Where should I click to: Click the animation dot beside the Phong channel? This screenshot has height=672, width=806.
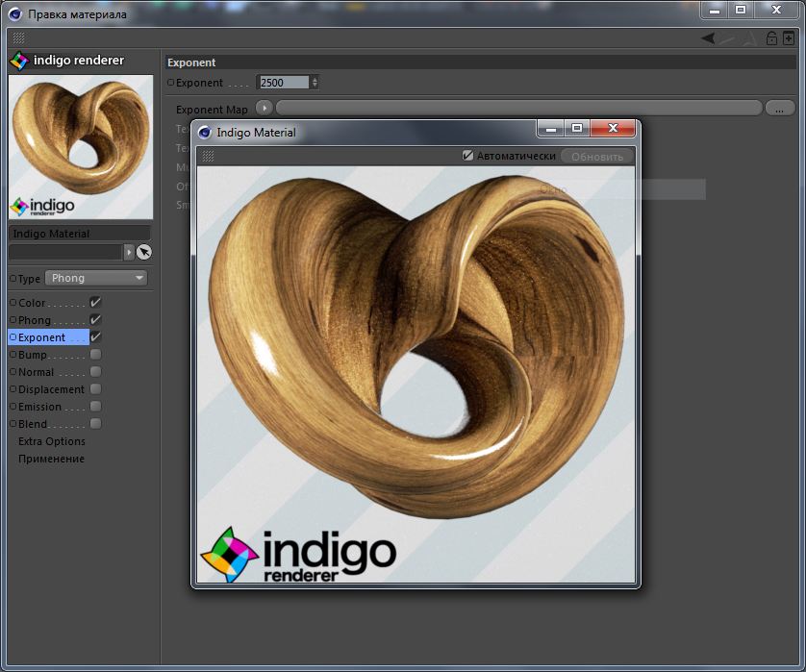13,319
